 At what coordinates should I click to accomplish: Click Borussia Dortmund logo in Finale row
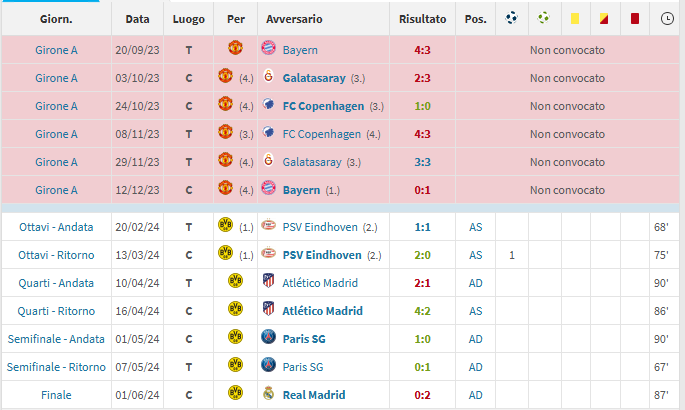235,393
